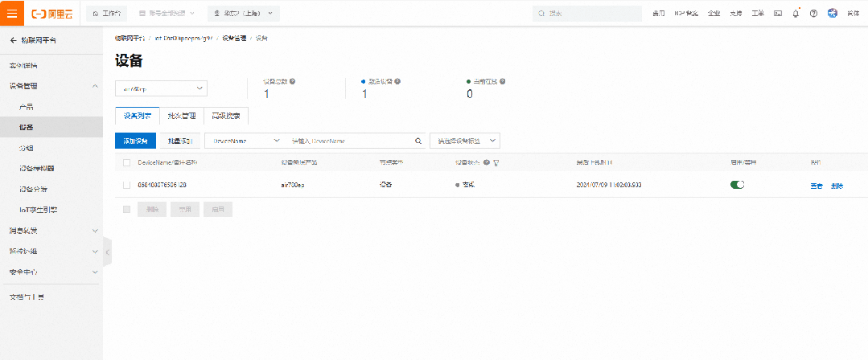Click the help icon next to 激活设备
Image resolution: width=868 pixels, height=360 pixels.
pos(397,81)
